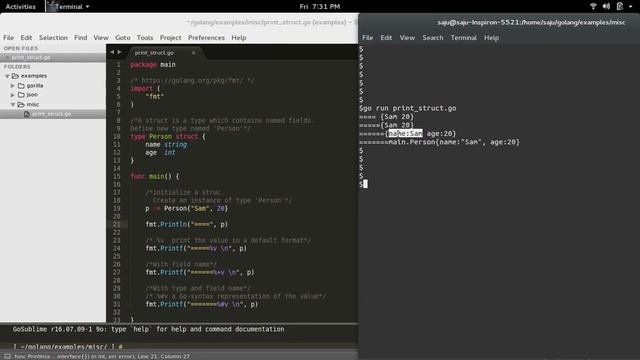Click the Terminal app icon in top bar
Image resolution: width=640 pixels, height=360 pixels.
(51, 6)
